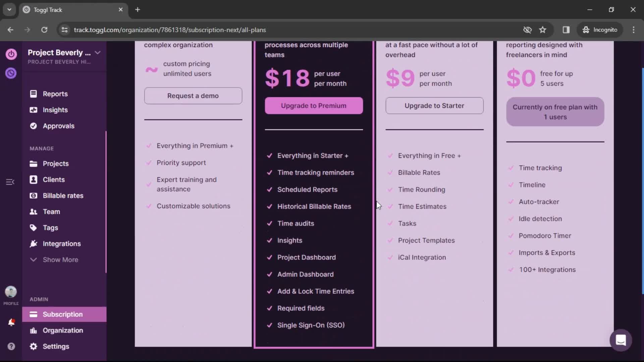
Task: Open Approvals section
Action: tap(58, 126)
